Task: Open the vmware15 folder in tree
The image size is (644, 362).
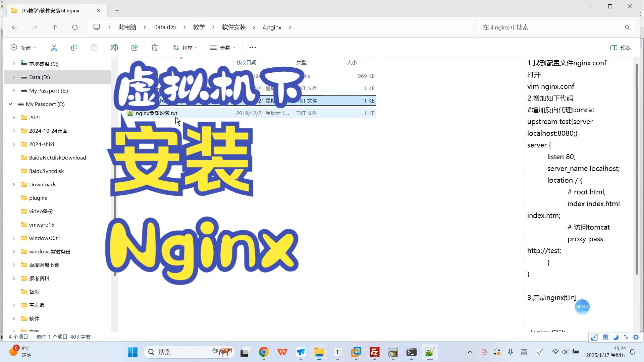Action: click(x=42, y=225)
